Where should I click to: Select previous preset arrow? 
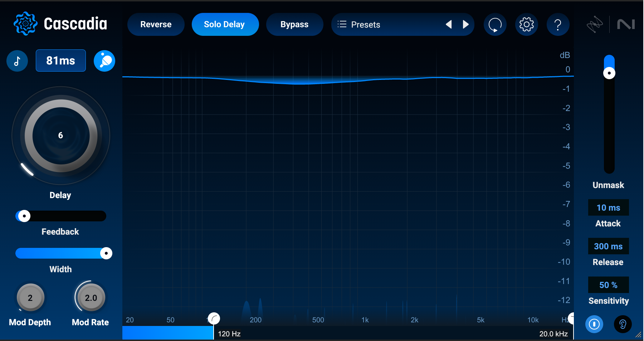449,24
